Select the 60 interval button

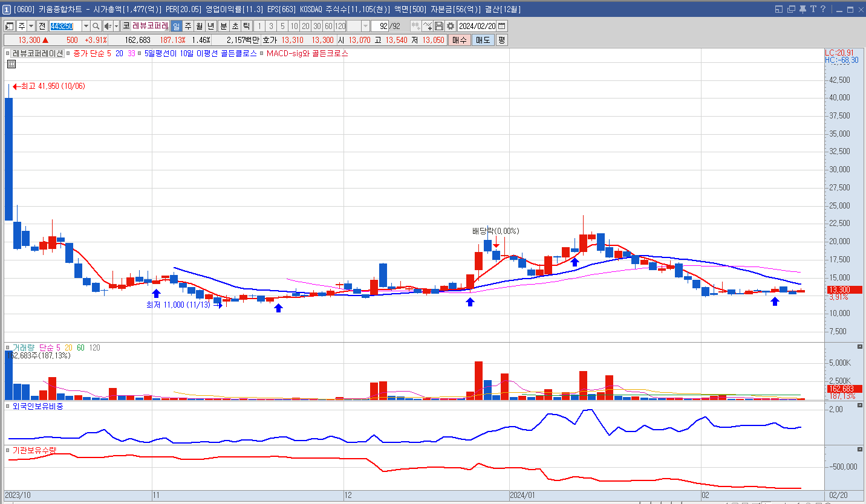328,26
